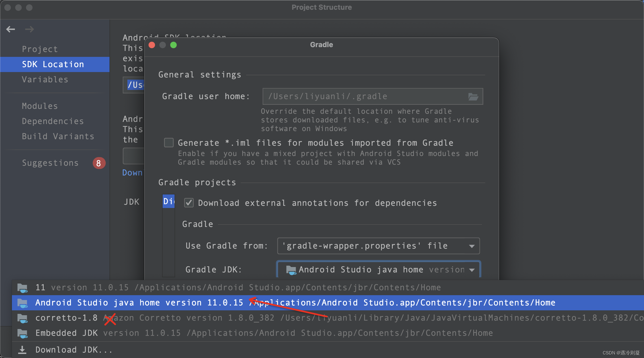Viewport: 644px width, 358px height.
Task: Enable Generate *.iml files checkbox
Action: [x=169, y=142]
